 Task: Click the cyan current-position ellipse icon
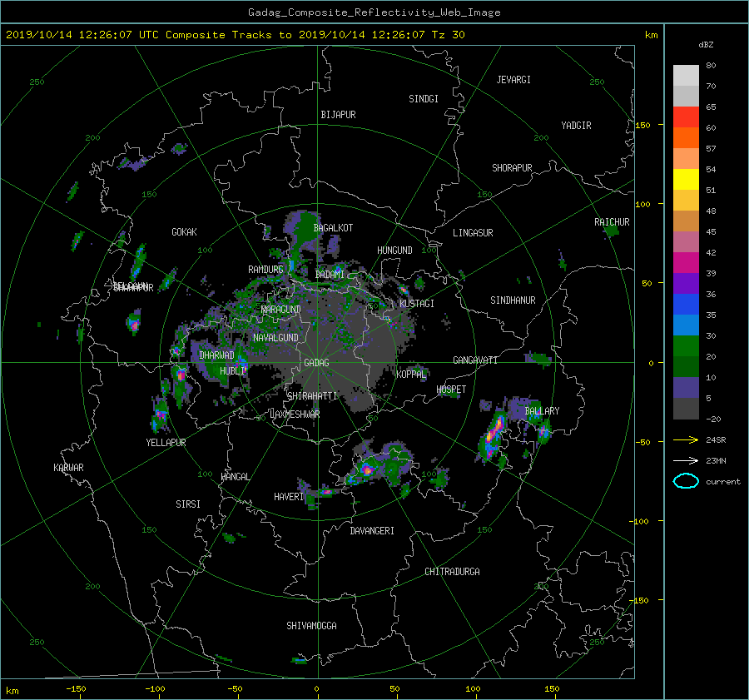686,481
